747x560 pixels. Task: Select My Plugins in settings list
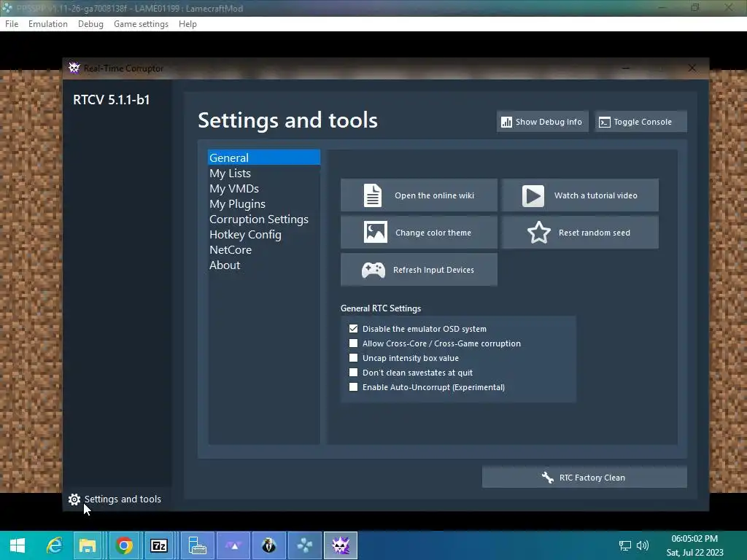pyautogui.click(x=264, y=204)
